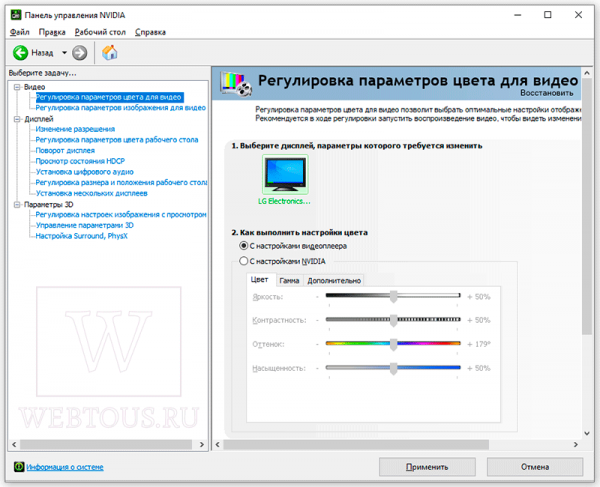Screen dimensions: 600x487
Task: Open 'Установка нескольких дисплеев' task
Action: coord(91,194)
